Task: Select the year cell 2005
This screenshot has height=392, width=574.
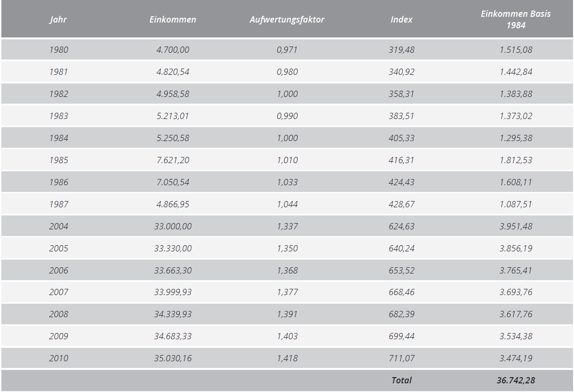Action: coord(59,248)
